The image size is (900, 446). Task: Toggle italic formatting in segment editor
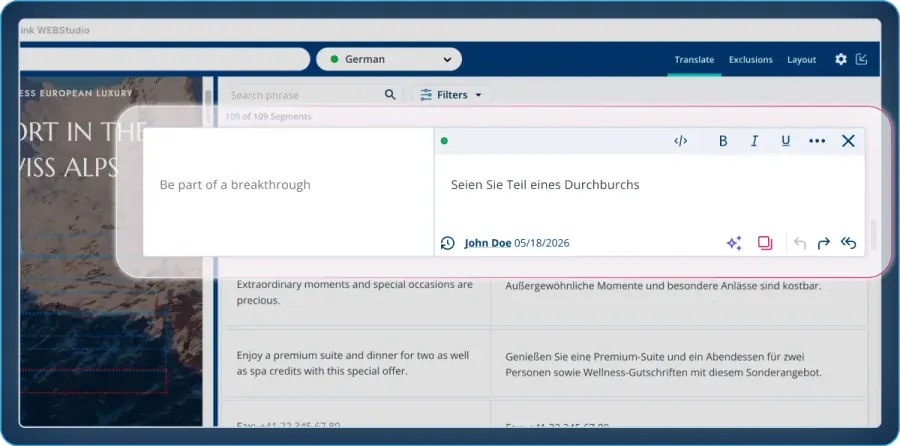pos(754,141)
